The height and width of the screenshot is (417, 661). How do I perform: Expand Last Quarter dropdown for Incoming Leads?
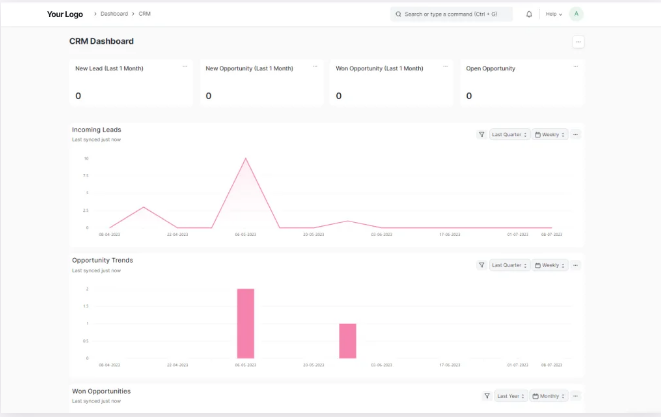[x=508, y=134]
